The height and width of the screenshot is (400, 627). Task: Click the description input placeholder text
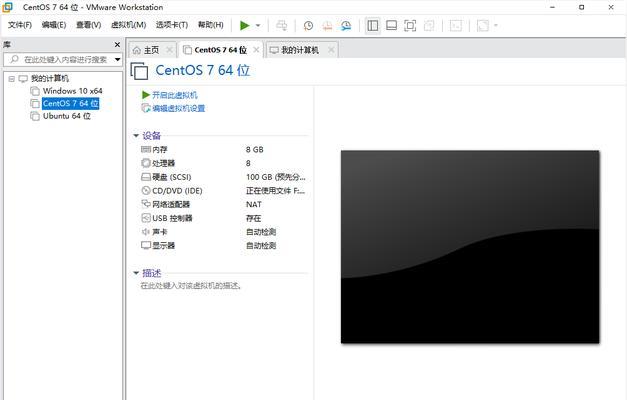(190, 286)
